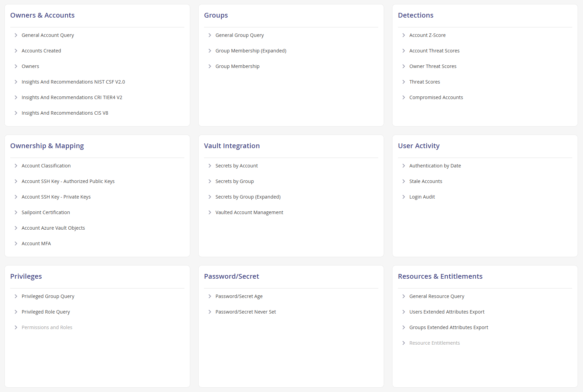Open the Owners report

pyautogui.click(x=30, y=66)
